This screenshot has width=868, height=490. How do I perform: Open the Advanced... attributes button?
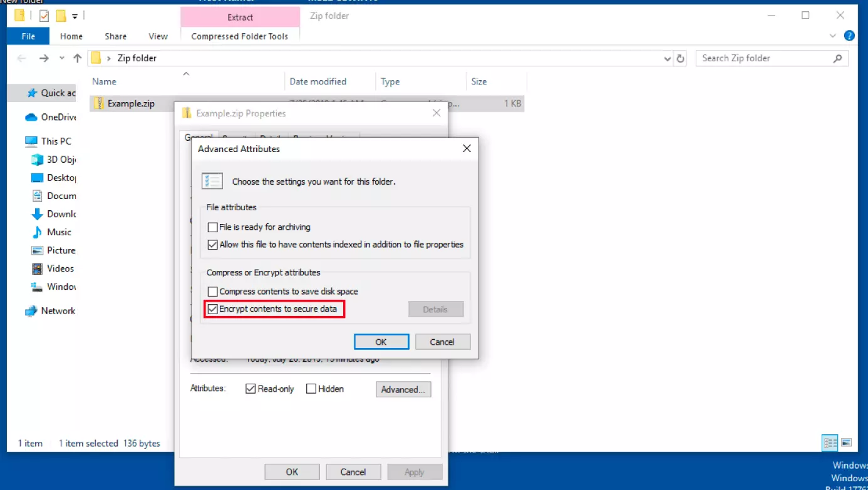(403, 389)
